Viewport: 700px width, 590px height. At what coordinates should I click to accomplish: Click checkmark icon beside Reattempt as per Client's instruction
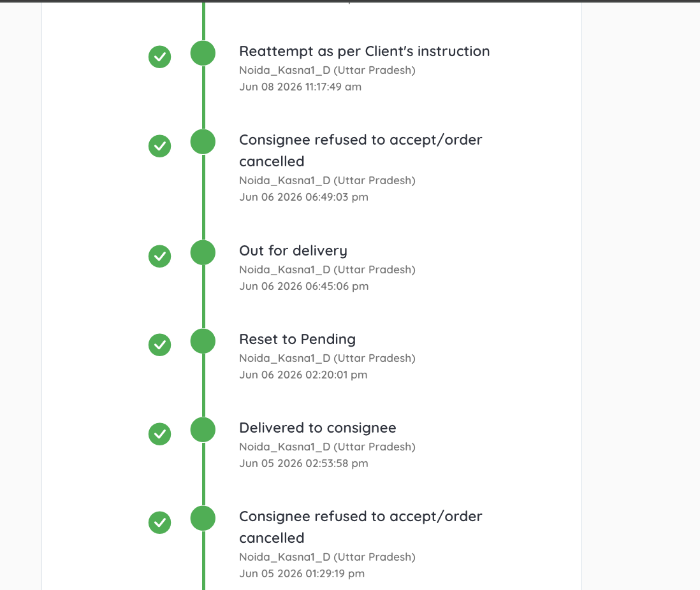(159, 57)
